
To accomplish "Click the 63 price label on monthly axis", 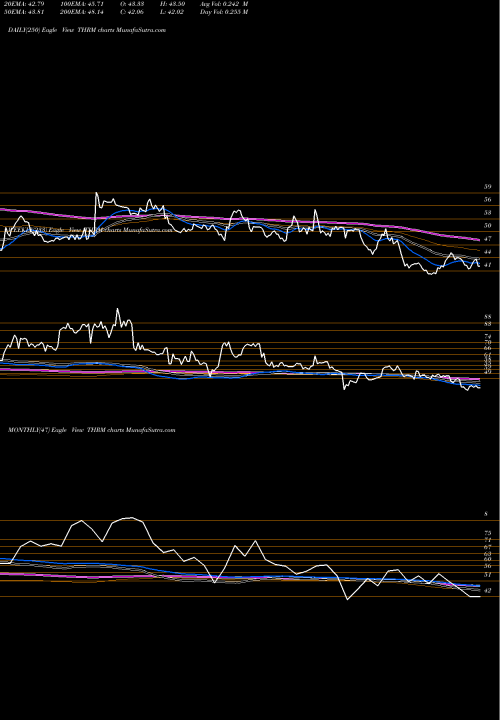I will [488, 553].
